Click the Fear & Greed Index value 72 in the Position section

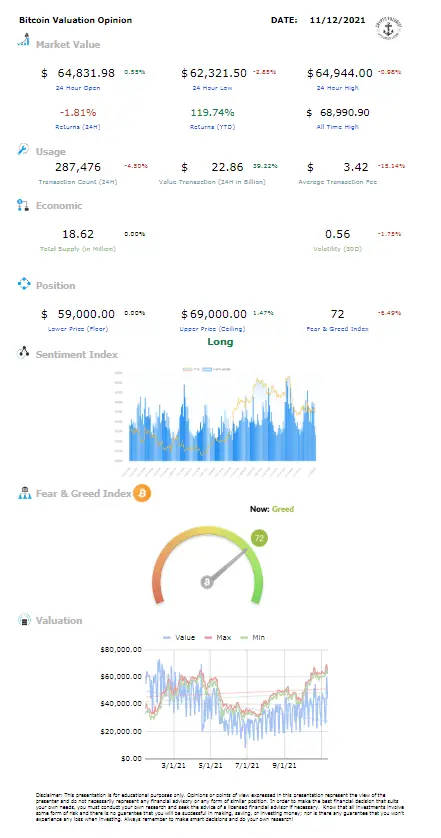[x=337, y=314]
